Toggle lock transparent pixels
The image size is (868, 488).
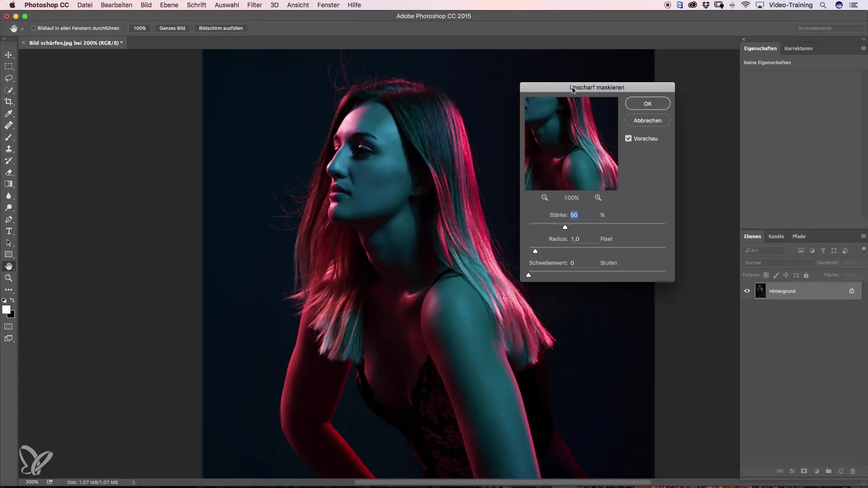coord(766,275)
